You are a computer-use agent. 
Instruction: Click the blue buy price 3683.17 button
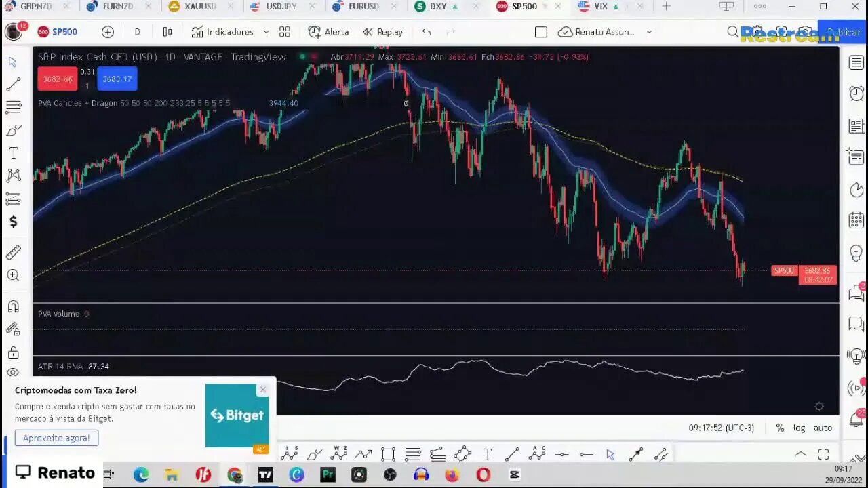click(x=117, y=79)
